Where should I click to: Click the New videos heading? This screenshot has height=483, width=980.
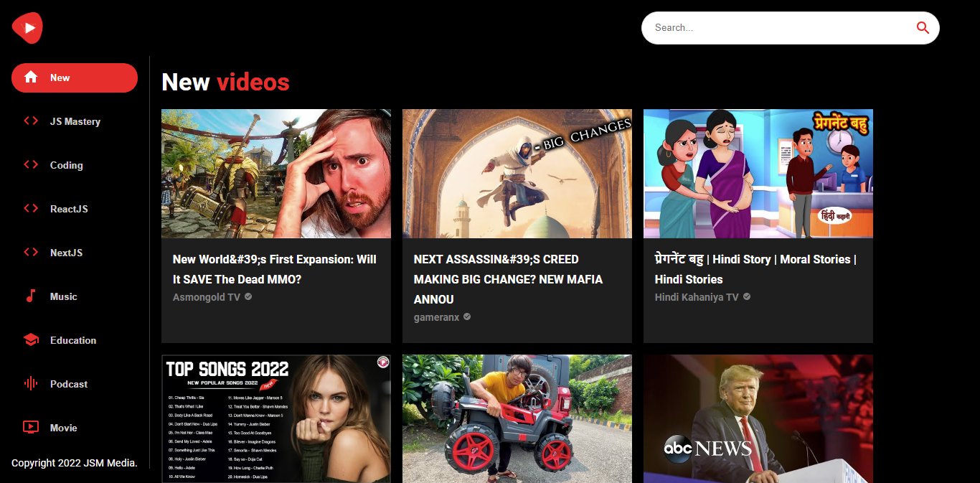click(225, 82)
